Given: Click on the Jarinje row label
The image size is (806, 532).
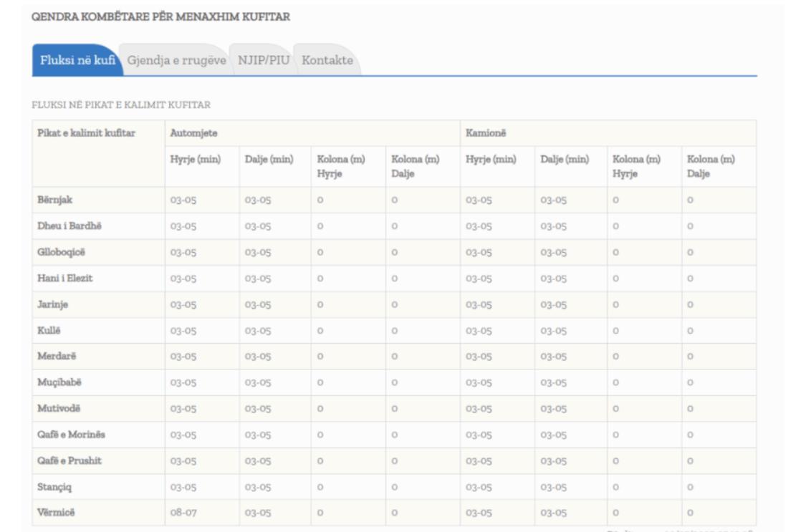Looking at the screenshot, I should click(x=53, y=304).
